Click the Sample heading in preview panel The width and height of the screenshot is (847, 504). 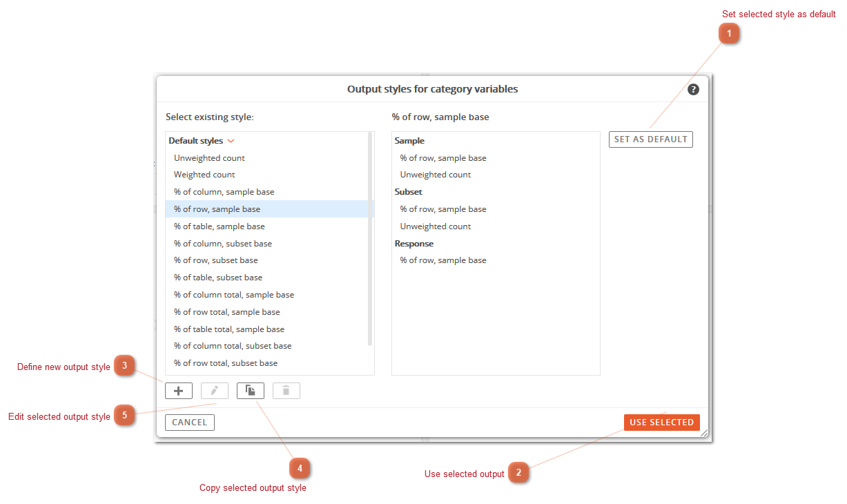click(x=409, y=141)
